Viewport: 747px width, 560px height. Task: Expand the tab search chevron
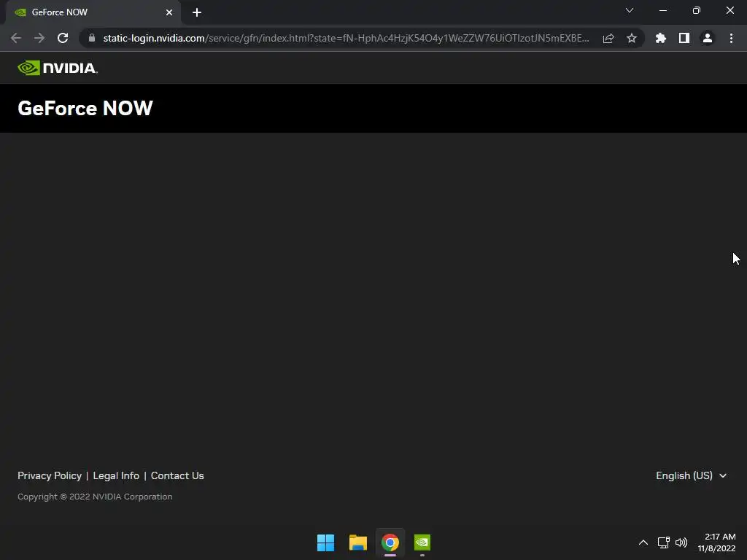pos(630,10)
